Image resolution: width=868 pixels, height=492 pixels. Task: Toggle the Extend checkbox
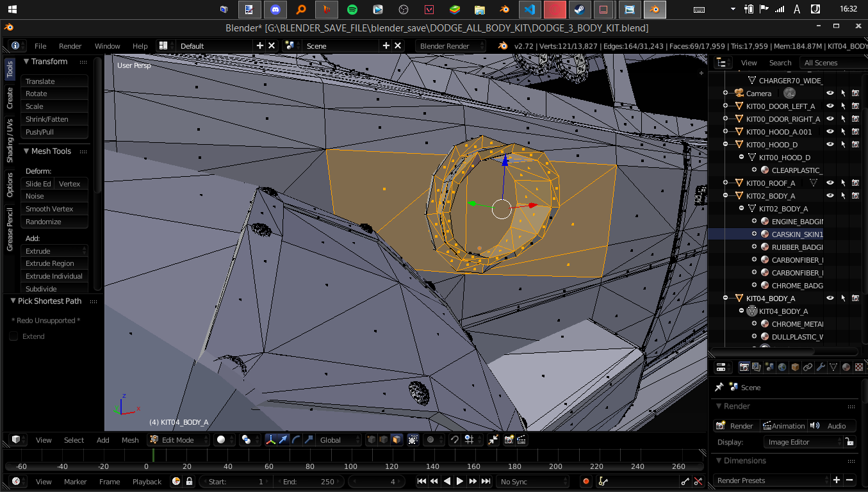13,336
